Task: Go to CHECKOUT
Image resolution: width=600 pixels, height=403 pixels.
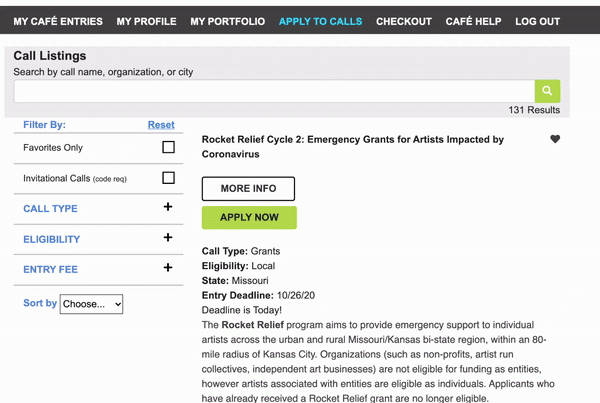Action: (x=404, y=21)
